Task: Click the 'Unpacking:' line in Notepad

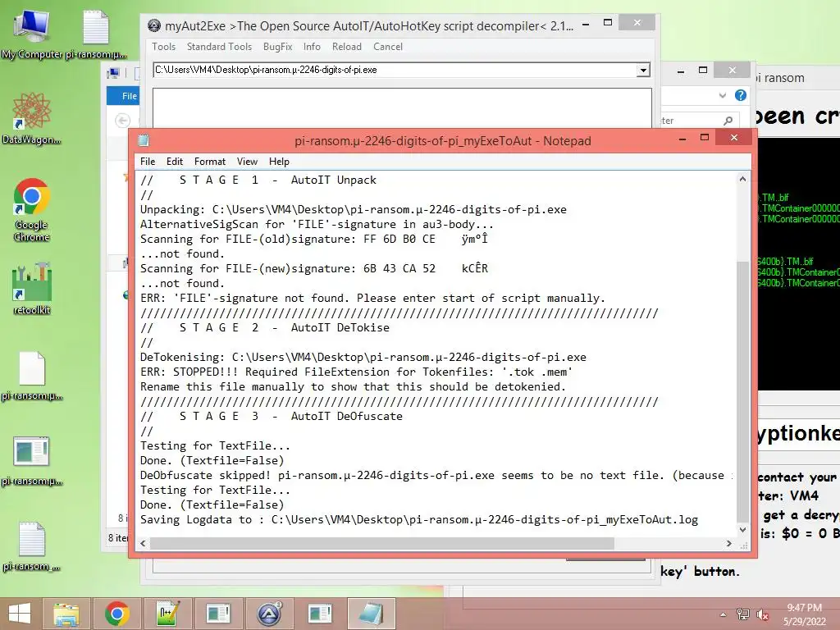Action: tap(353, 209)
